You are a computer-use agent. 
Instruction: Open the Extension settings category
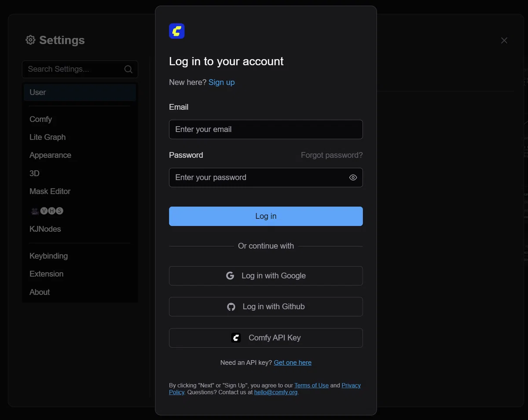(x=80, y=274)
